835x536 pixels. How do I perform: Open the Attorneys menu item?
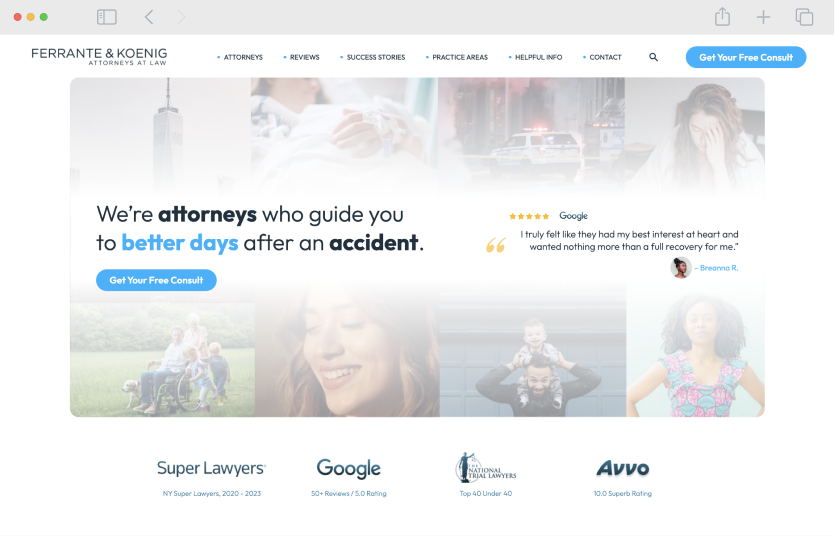[243, 57]
